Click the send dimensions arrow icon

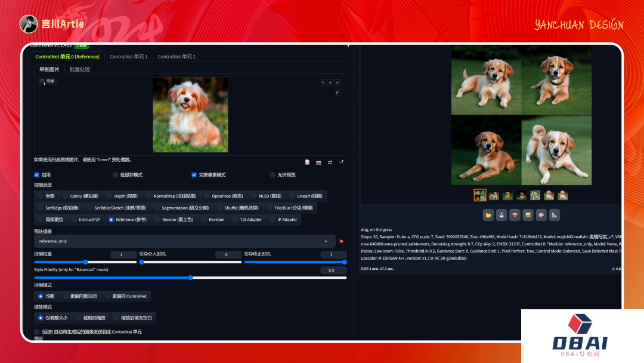(x=341, y=162)
